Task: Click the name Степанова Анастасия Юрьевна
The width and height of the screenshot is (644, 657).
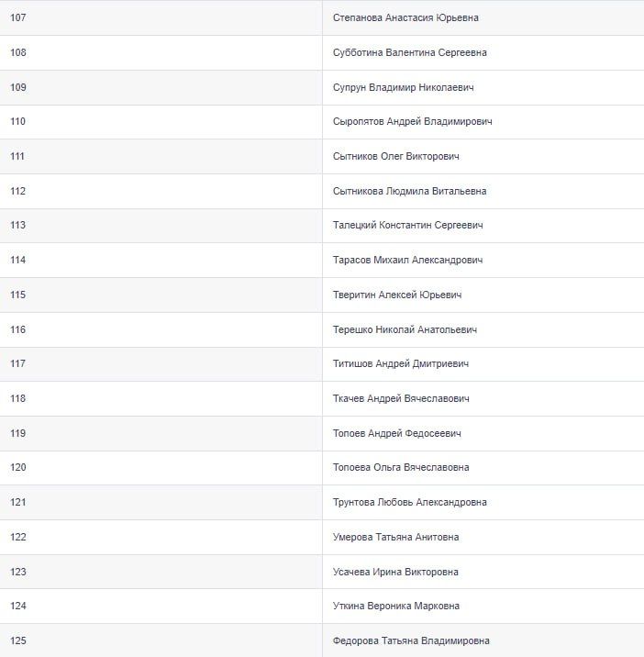Action: 405,17
